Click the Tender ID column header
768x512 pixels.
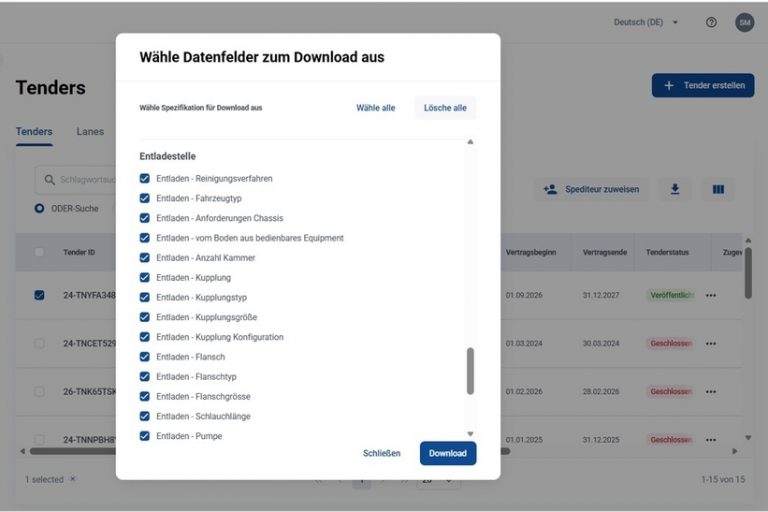[79, 252]
